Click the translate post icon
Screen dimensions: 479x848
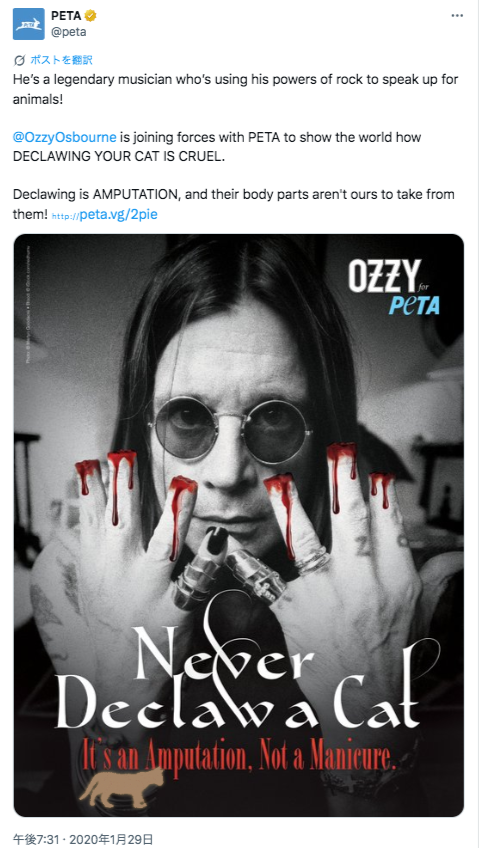click(x=19, y=60)
